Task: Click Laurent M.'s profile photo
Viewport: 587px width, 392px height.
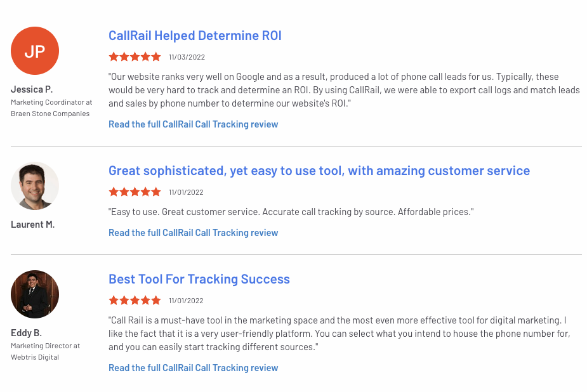Action: tap(35, 185)
